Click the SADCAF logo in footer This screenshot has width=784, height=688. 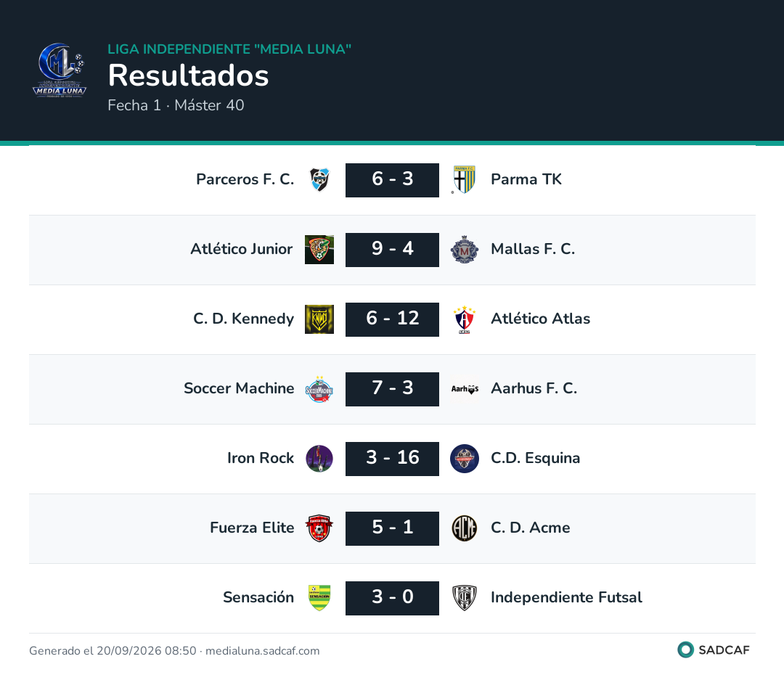coord(714,650)
